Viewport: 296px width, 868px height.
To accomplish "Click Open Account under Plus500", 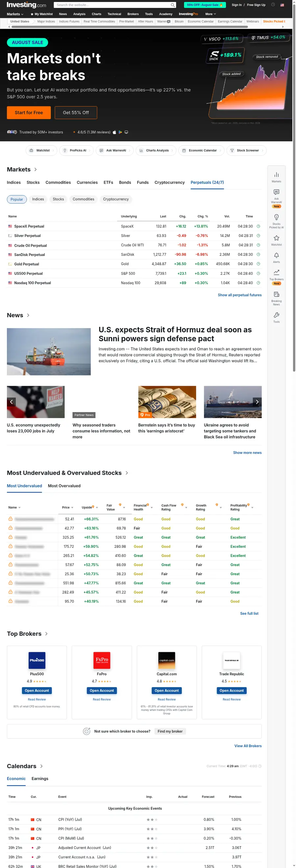I will coord(37,690).
